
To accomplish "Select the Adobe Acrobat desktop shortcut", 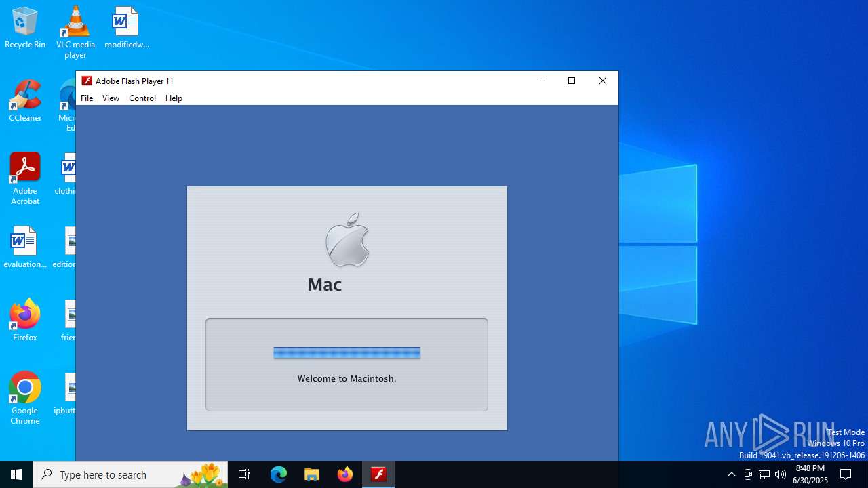I will pos(25,179).
